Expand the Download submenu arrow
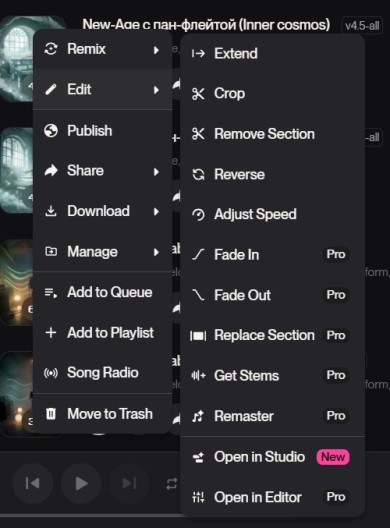390x528 pixels. [x=156, y=211]
